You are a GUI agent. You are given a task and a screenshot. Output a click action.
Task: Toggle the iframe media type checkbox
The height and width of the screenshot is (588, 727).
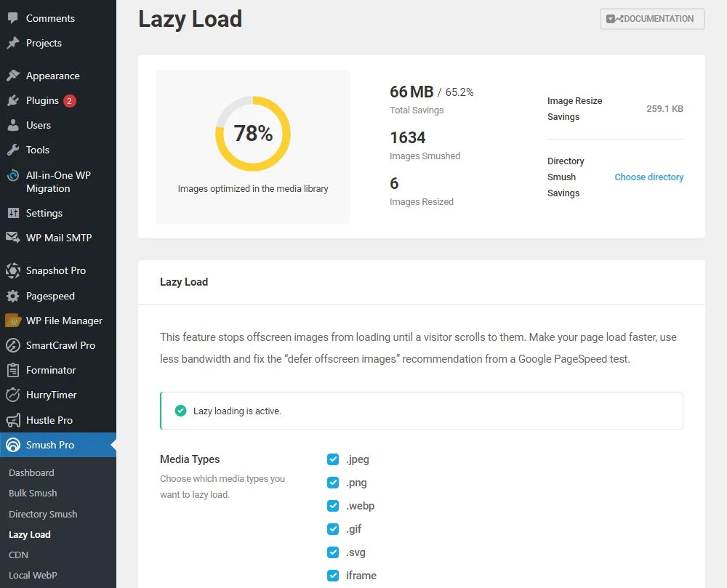coord(333,575)
